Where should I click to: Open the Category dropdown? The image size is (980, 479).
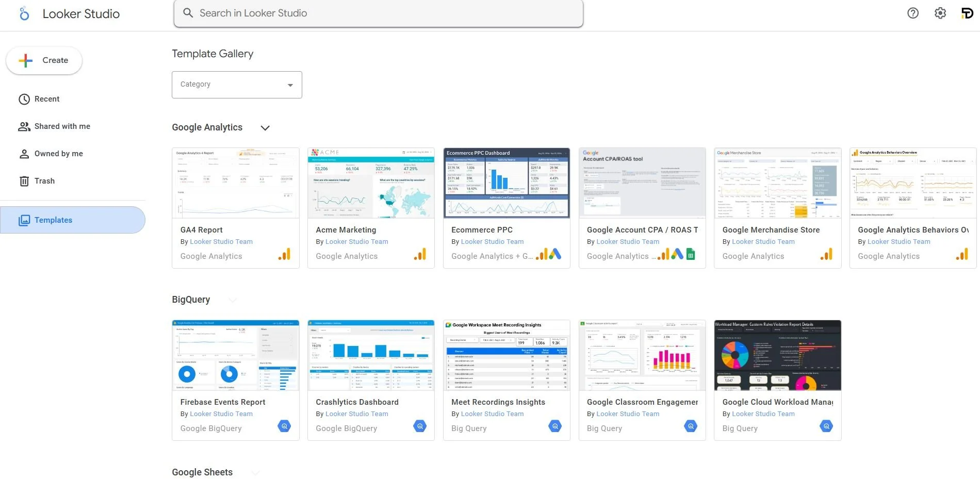click(x=237, y=85)
